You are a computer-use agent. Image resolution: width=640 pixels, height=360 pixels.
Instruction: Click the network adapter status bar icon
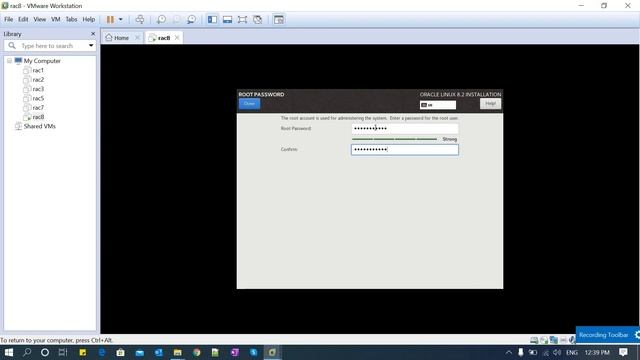(553, 340)
